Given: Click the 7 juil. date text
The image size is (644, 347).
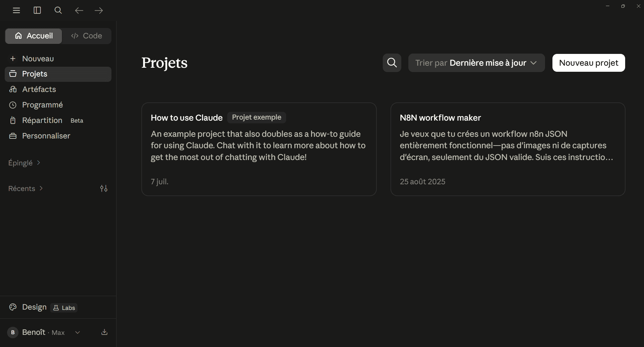Looking at the screenshot, I should point(160,182).
